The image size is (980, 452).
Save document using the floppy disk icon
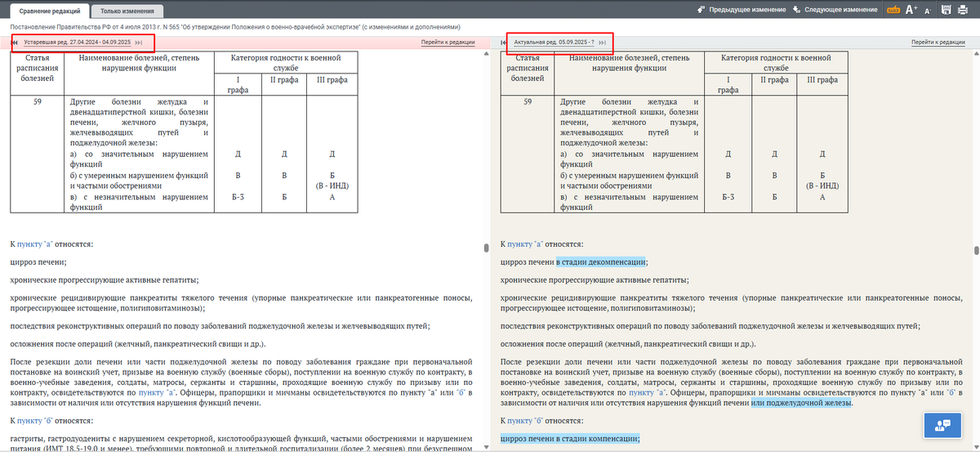[947, 10]
